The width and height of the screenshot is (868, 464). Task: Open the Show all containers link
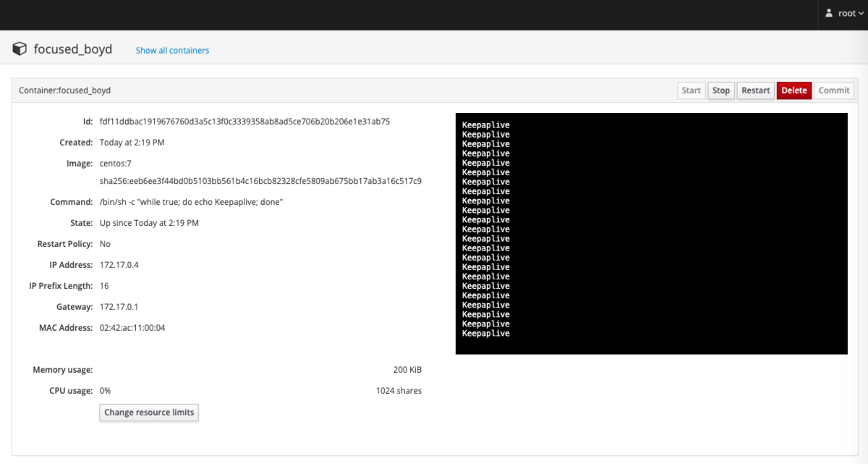171,50
